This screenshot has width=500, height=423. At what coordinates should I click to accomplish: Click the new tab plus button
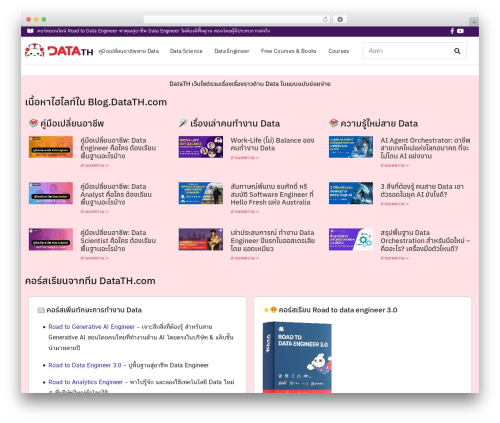[x=474, y=22]
